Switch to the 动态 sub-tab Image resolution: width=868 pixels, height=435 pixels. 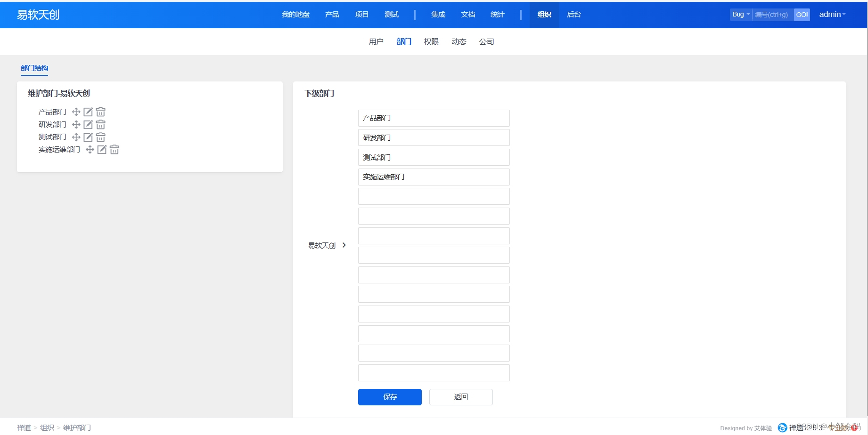459,42
